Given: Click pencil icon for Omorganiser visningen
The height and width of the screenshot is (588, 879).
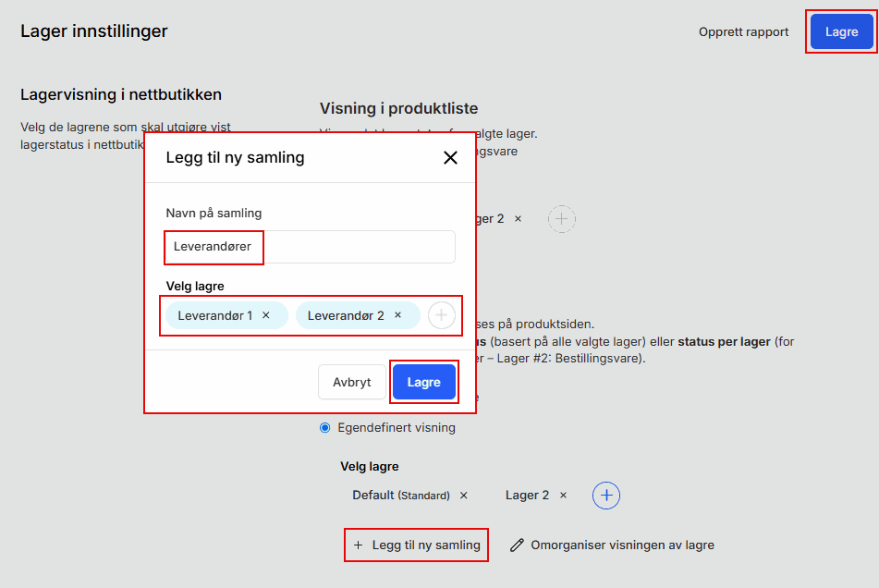Looking at the screenshot, I should (518, 545).
